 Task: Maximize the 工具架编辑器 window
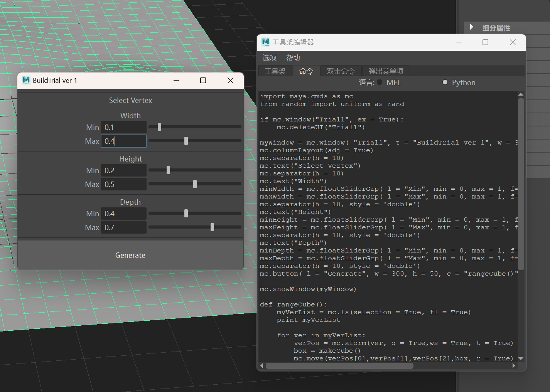[x=486, y=42]
